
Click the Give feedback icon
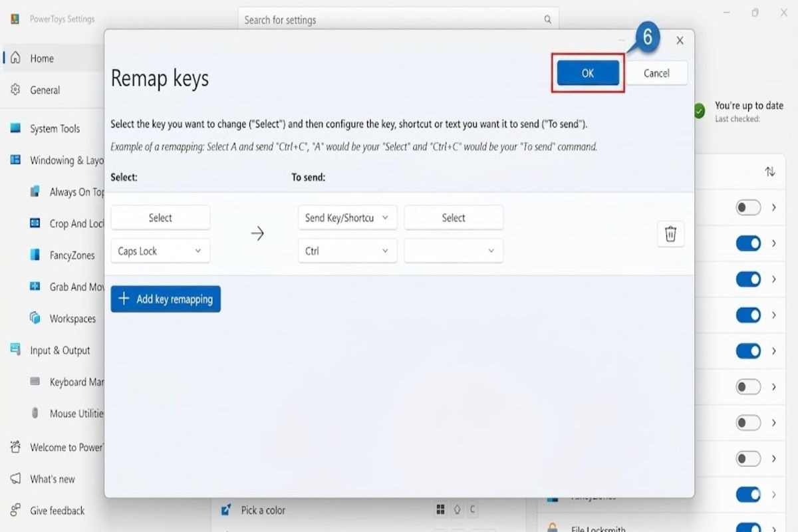tap(16, 511)
